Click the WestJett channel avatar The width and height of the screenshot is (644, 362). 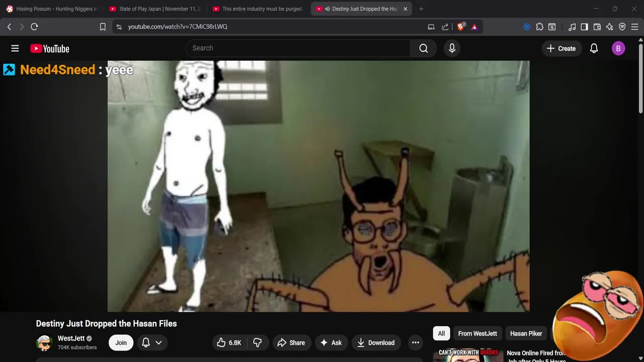pyautogui.click(x=44, y=343)
